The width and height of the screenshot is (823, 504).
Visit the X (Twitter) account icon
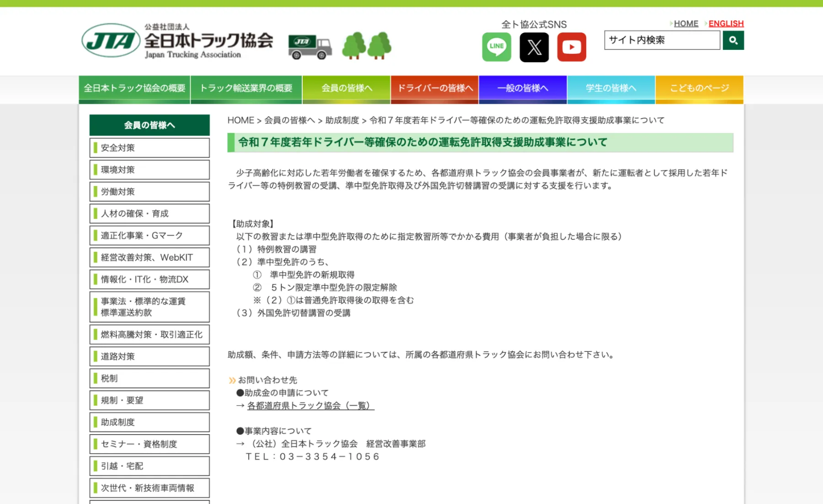tap(534, 46)
